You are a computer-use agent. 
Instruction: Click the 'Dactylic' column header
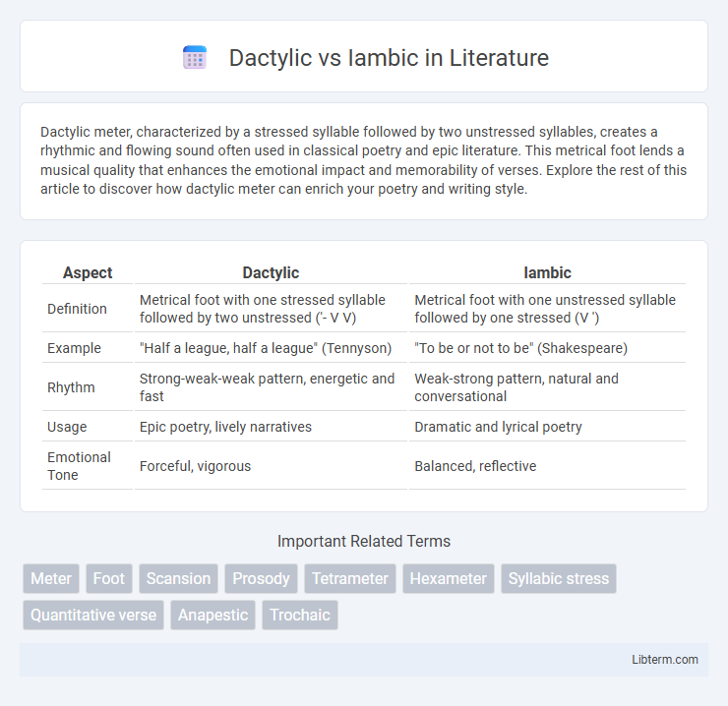point(271,273)
